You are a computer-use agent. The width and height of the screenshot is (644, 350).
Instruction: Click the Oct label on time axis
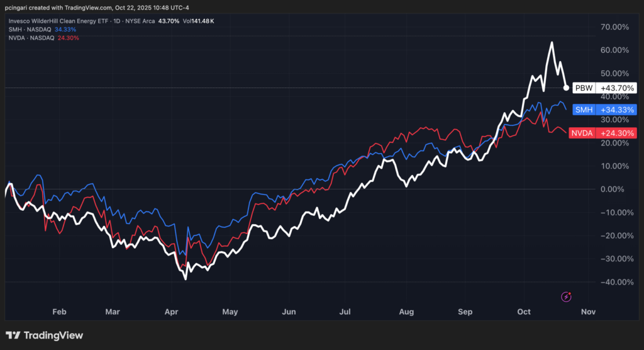coord(524,311)
